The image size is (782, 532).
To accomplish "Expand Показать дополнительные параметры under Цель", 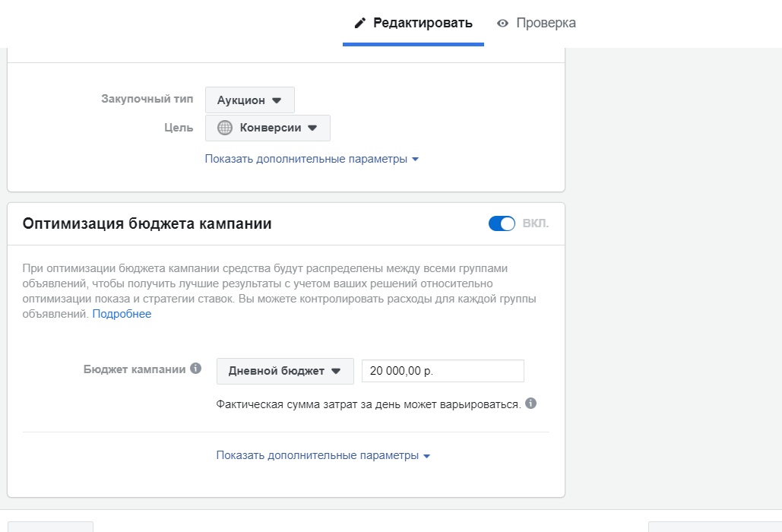I will (312, 159).
